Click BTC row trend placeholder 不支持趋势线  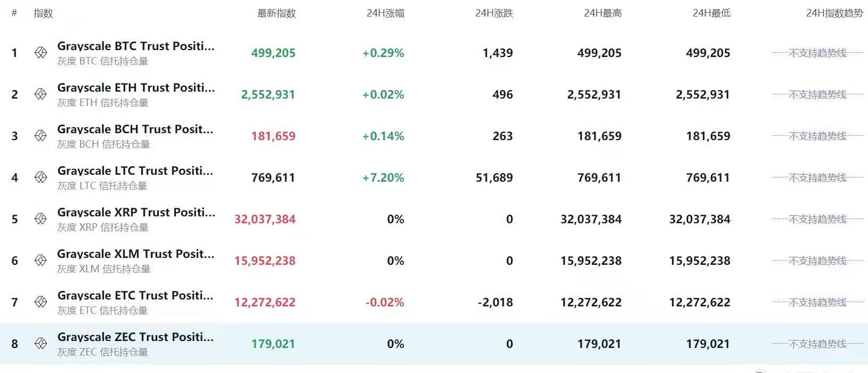pyautogui.click(x=817, y=53)
